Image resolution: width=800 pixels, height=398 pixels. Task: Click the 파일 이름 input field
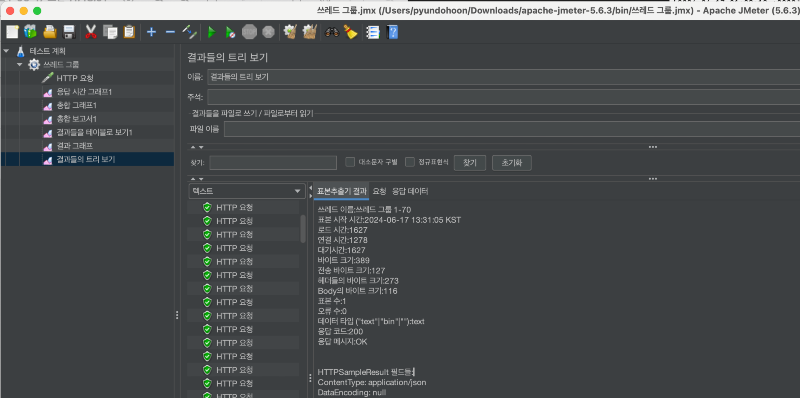pyautogui.click(x=512, y=129)
